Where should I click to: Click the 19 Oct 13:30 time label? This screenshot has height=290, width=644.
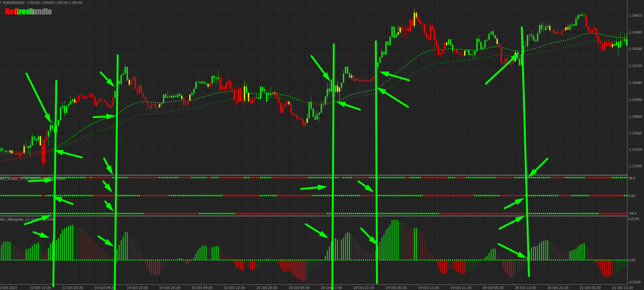coord(428,288)
